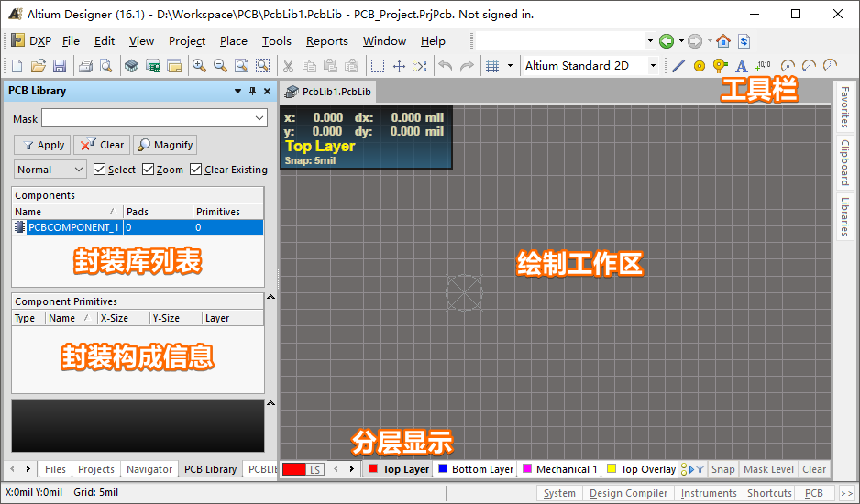Open the File menu
The height and width of the screenshot is (504, 860).
(x=71, y=41)
